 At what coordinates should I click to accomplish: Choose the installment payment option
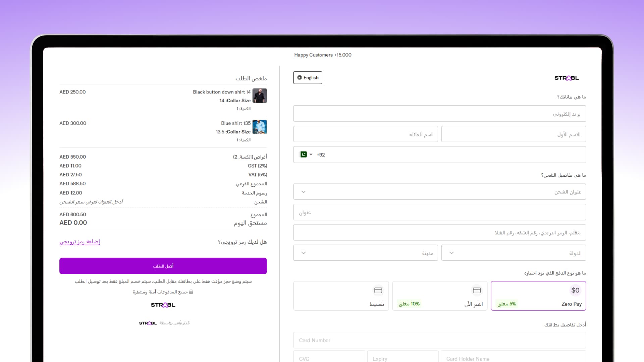(341, 296)
